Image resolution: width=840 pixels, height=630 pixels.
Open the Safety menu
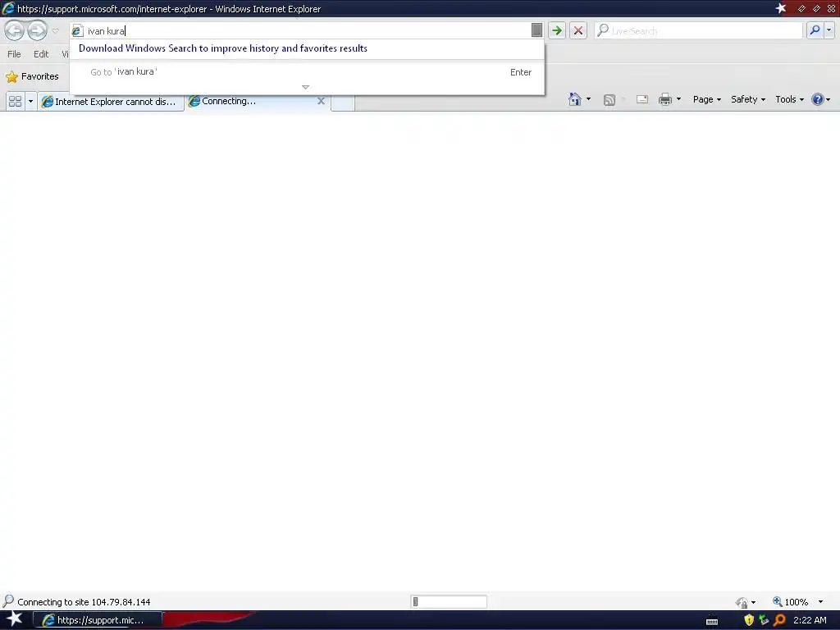tap(748, 99)
